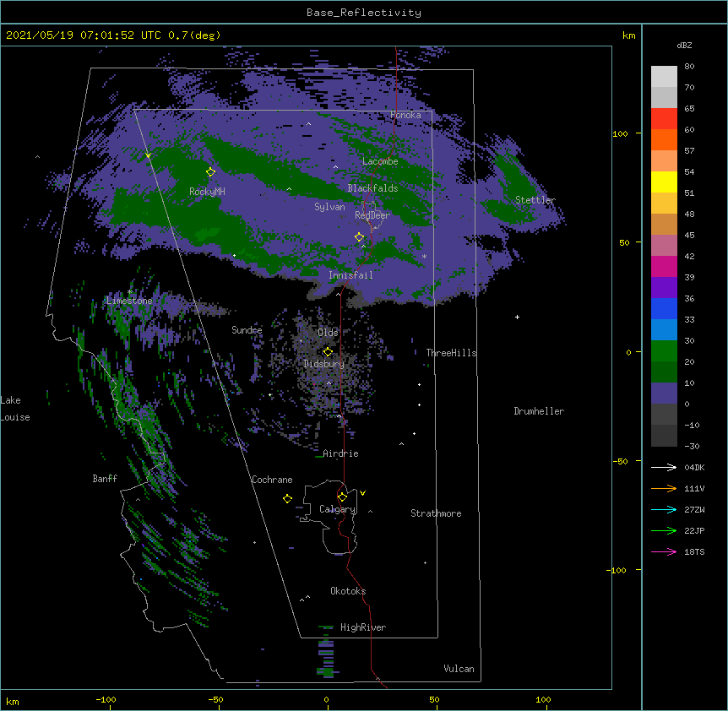
Task: Click the yellow station marker below RedDeer
Action: point(359,236)
